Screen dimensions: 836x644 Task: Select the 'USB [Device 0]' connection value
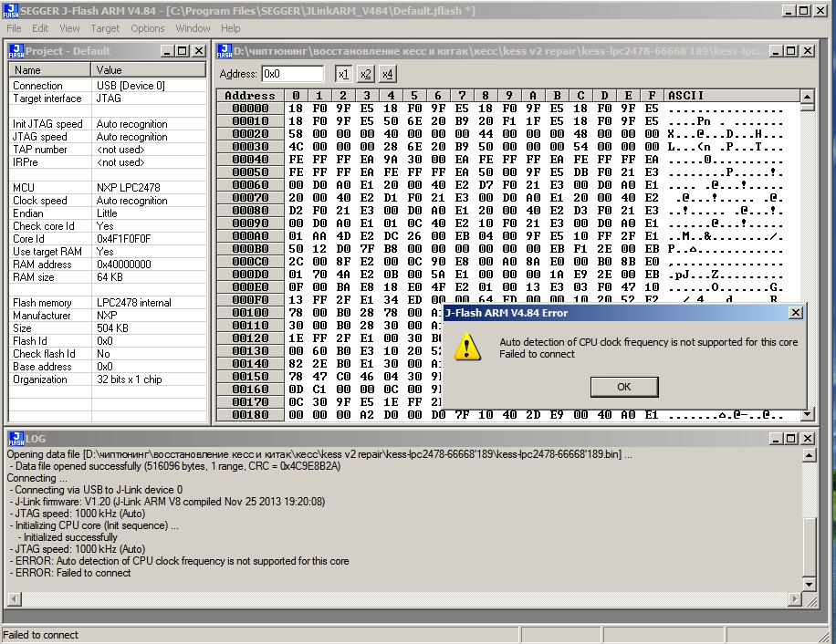point(131,85)
